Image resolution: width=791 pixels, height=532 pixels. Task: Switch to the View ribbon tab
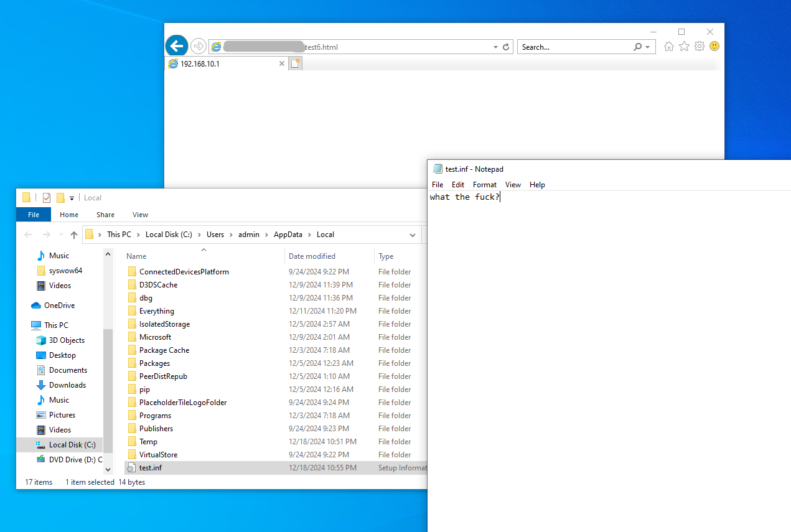[x=140, y=215]
